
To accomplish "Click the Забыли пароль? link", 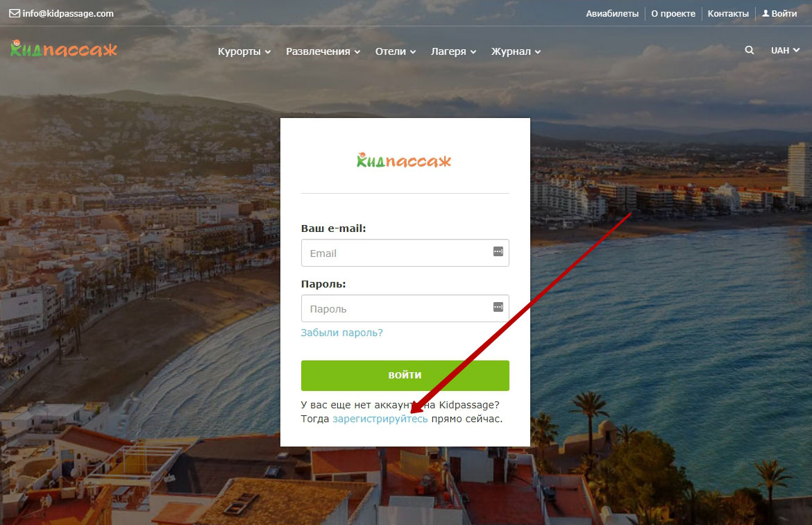I will 341,333.
